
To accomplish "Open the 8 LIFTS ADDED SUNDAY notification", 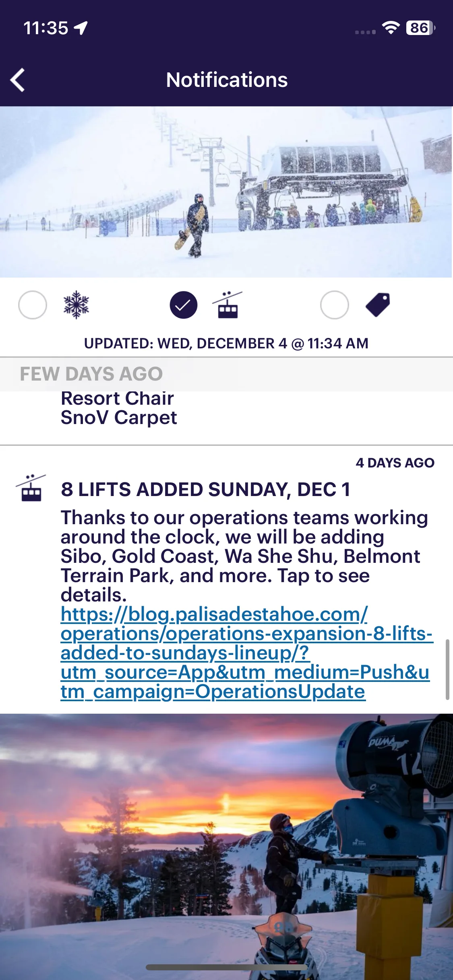I will 205,490.
